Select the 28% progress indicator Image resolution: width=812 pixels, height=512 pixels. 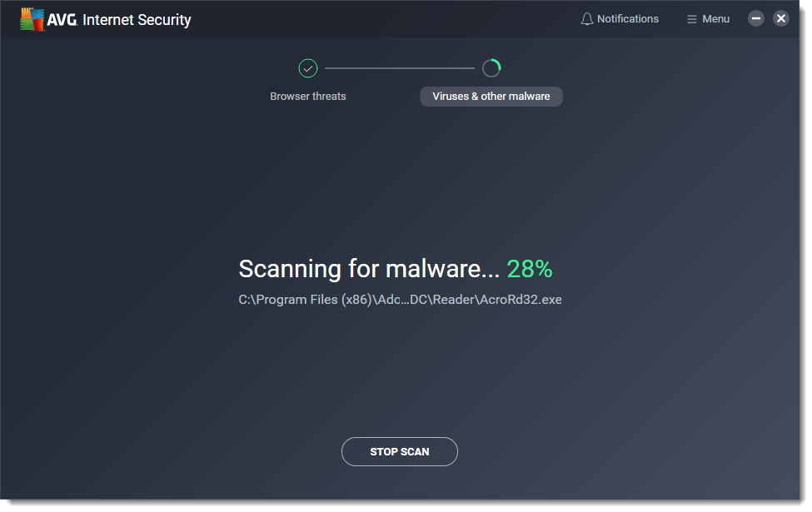(531, 268)
